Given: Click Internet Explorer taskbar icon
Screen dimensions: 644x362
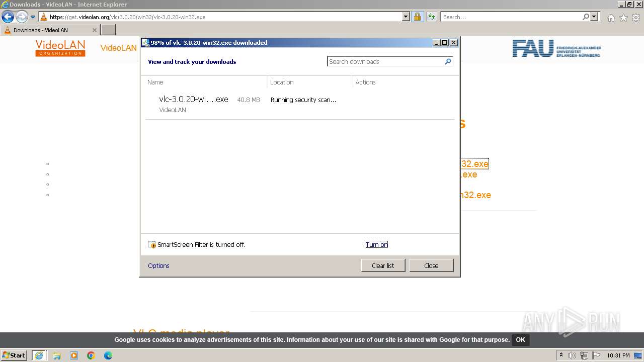Looking at the screenshot, I should pos(39,355).
